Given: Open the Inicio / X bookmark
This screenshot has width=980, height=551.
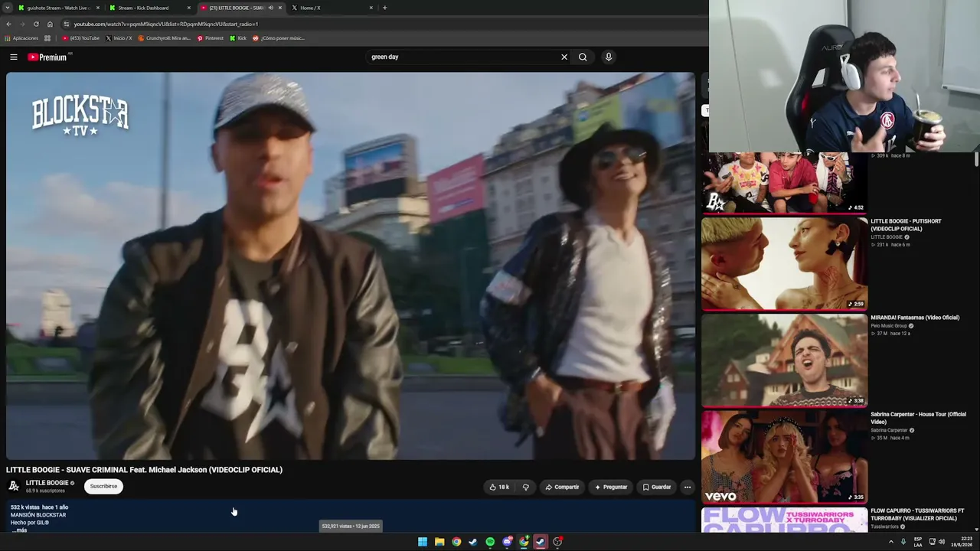Looking at the screenshot, I should tap(119, 38).
